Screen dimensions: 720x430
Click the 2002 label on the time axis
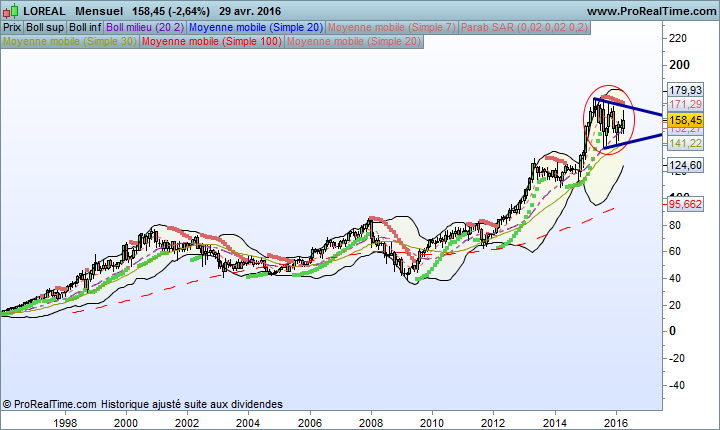187,423
